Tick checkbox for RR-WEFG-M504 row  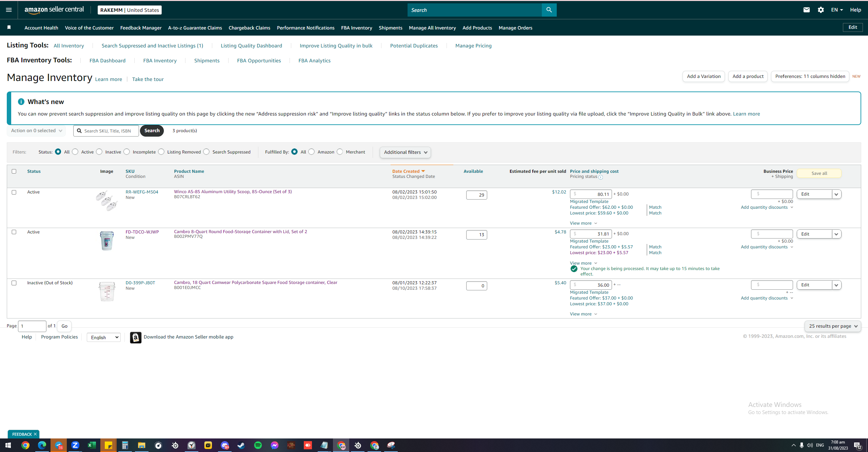click(14, 192)
